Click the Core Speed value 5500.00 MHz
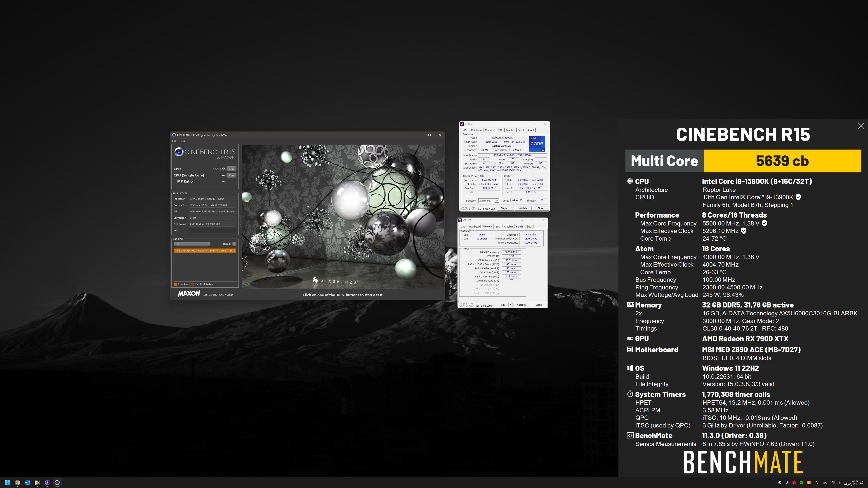 (489, 180)
